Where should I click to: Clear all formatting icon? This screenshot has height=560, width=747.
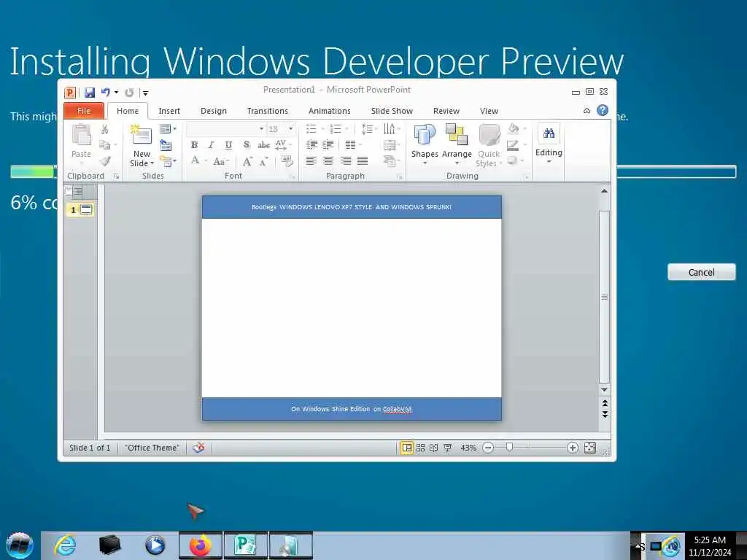(287, 161)
